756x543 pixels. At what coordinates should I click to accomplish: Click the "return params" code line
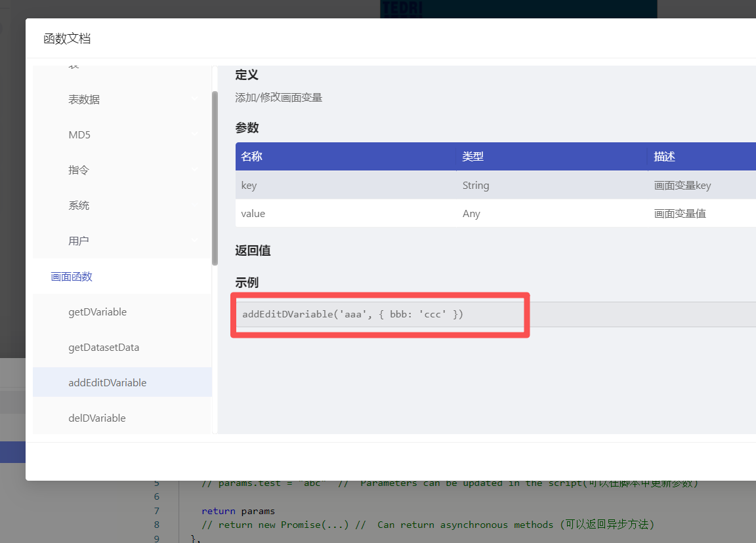coord(238,511)
